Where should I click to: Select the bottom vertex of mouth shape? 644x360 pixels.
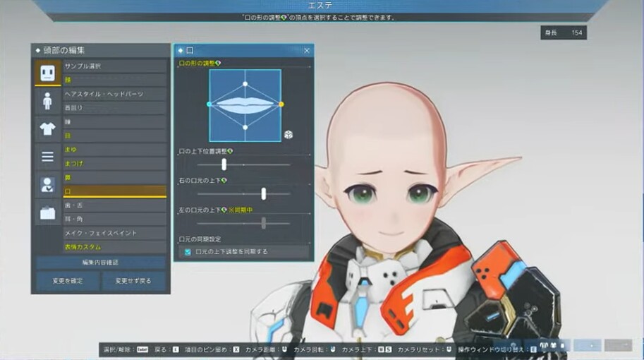[245, 127]
